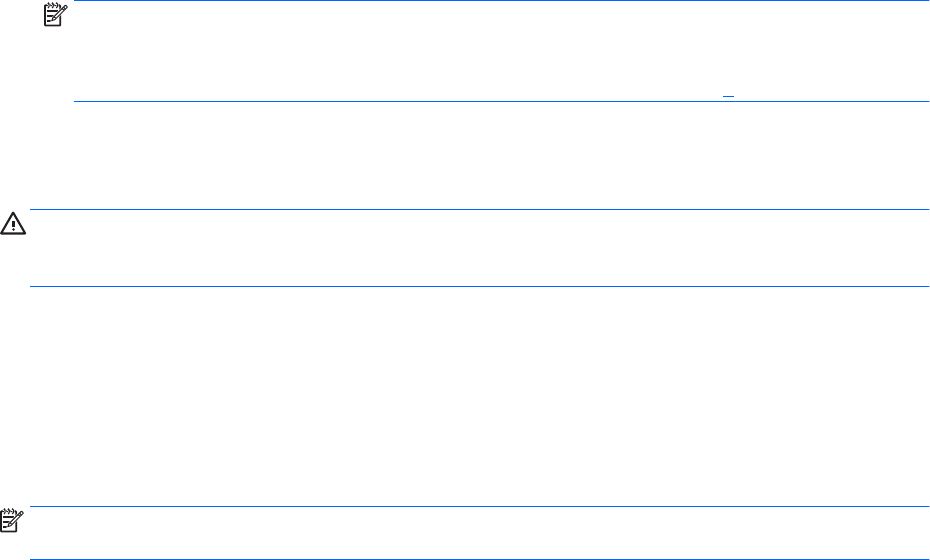The image size is (930, 560).
Task: Click the note icon near the bottom
Action: (x=11, y=522)
